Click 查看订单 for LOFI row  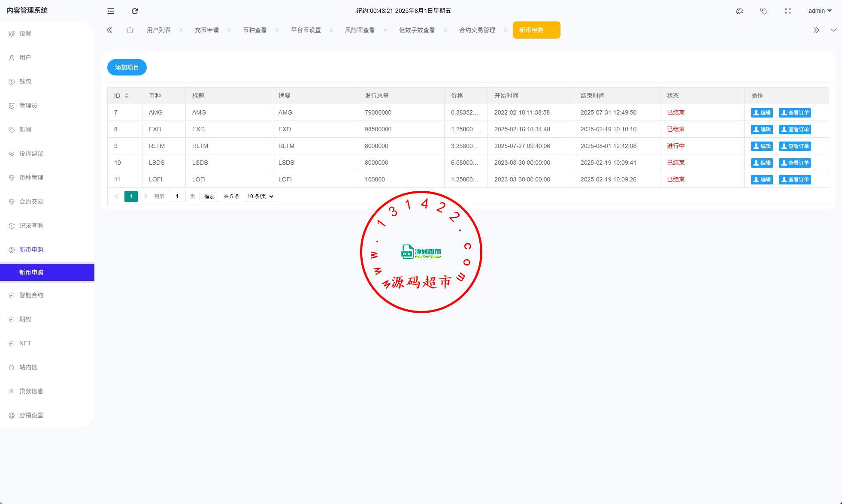click(x=794, y=180)
